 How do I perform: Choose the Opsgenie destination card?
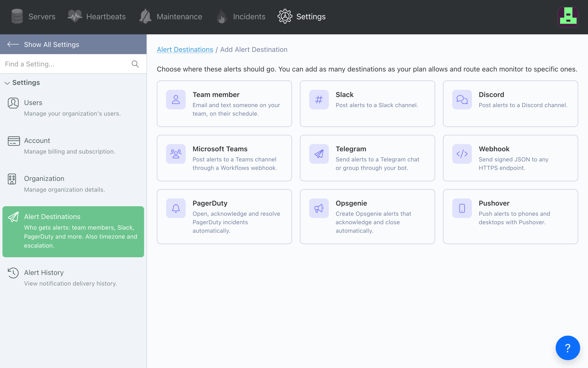367,217
